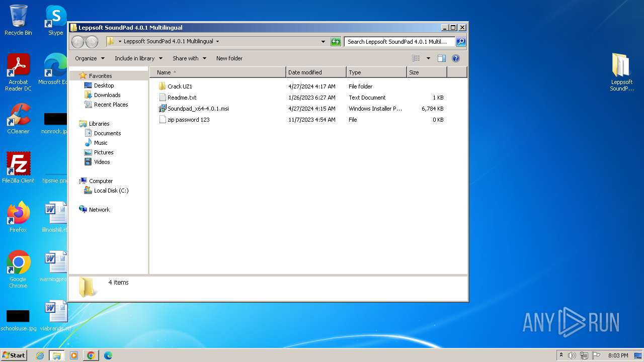Click the search Leppsoft SoundPad field
The width and height of the screenshot is (644, 362).
[x=399, y=42]
